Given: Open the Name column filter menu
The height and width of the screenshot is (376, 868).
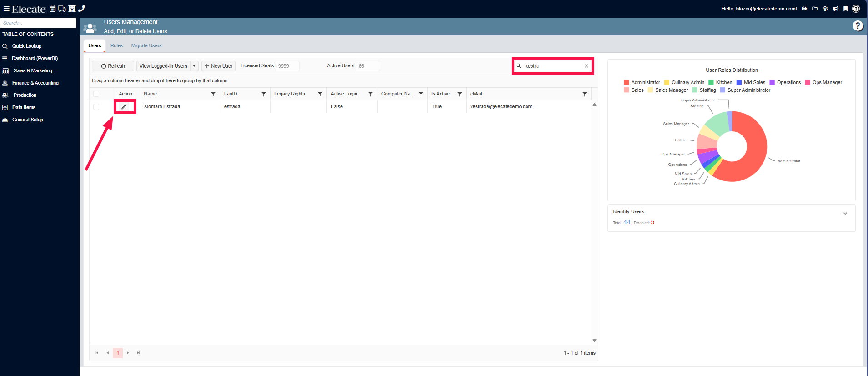Looking at the screenshot, I should coord(213,94).
